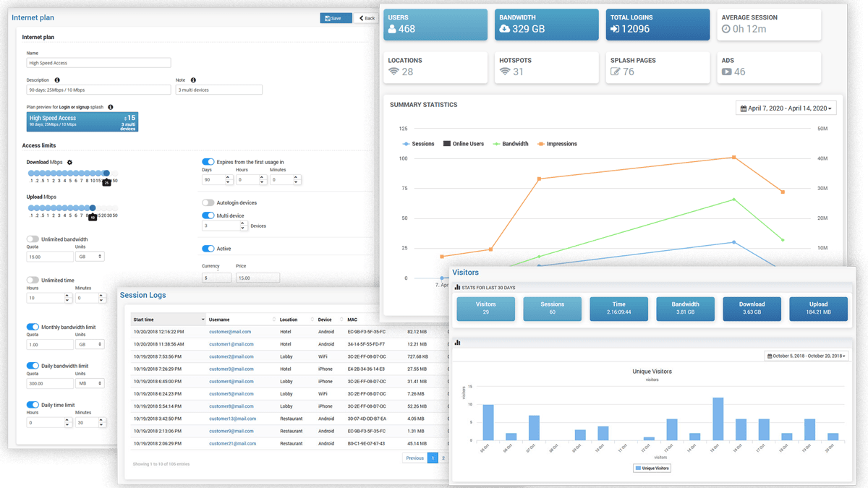
Task: Click the info icon next to Description
Action: click(x=57, y=80)
